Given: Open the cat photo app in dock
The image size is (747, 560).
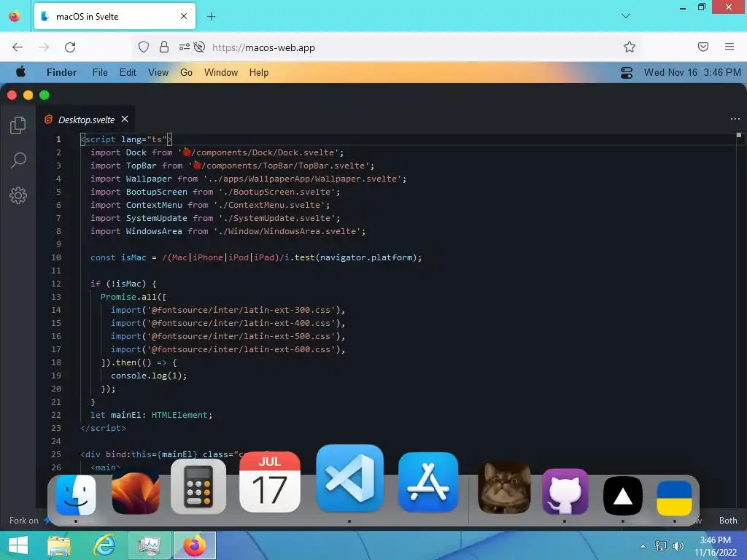Looking at the screenshot, I should pyautogui.click(x=505, y=488).
